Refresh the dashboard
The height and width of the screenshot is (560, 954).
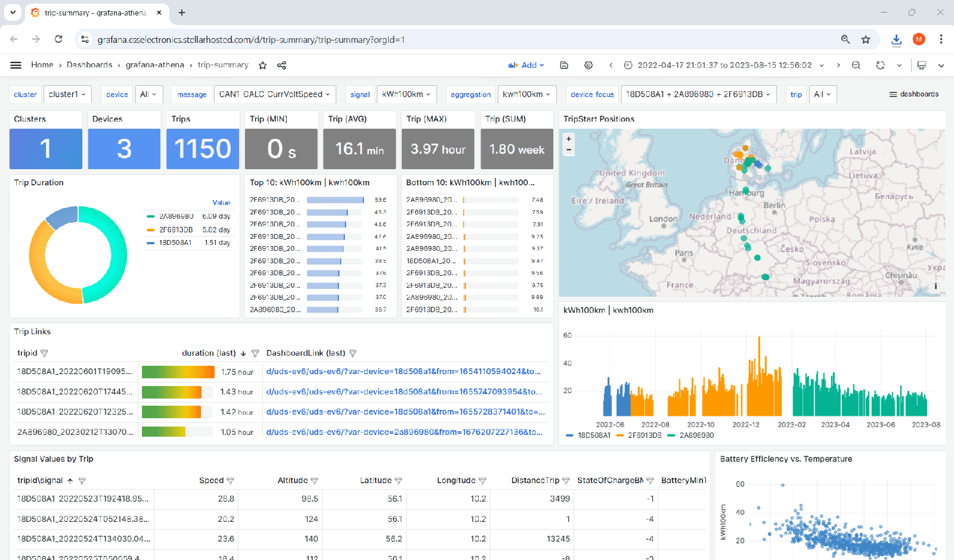[x=881, y=65]
